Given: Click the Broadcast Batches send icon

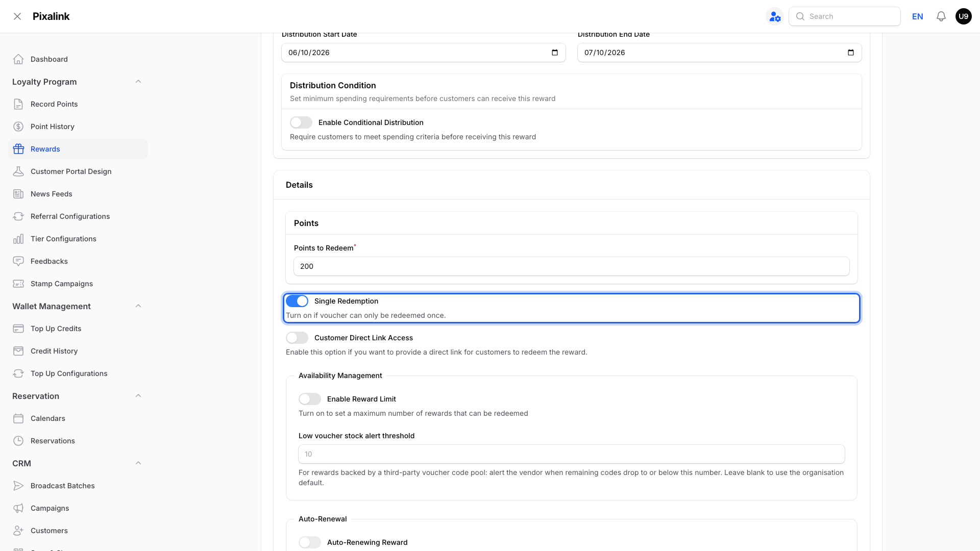Looking at the screenshot, I should tap(18, 486).
